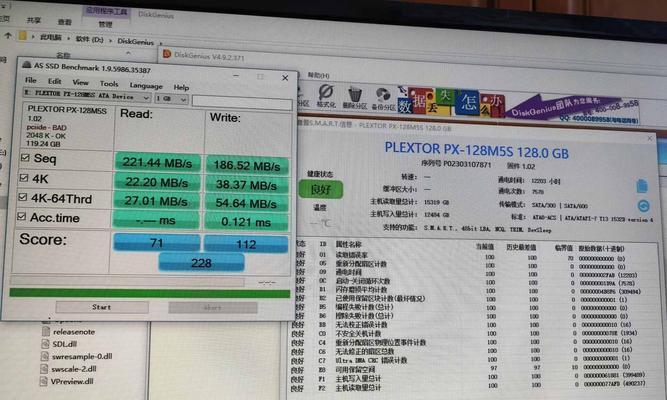Click the Start button in AS SSD
667x400 pixels.
(x=102, y=307)
